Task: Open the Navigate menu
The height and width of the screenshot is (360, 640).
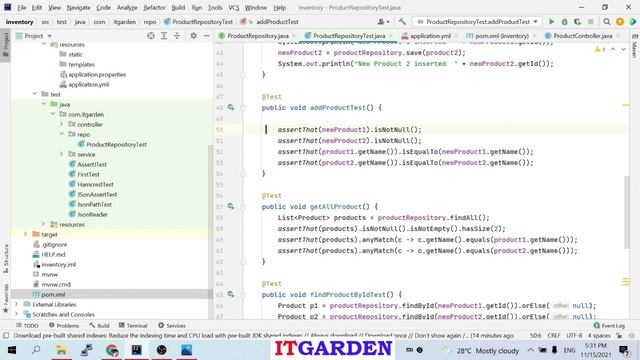Action: pos(78,7)
